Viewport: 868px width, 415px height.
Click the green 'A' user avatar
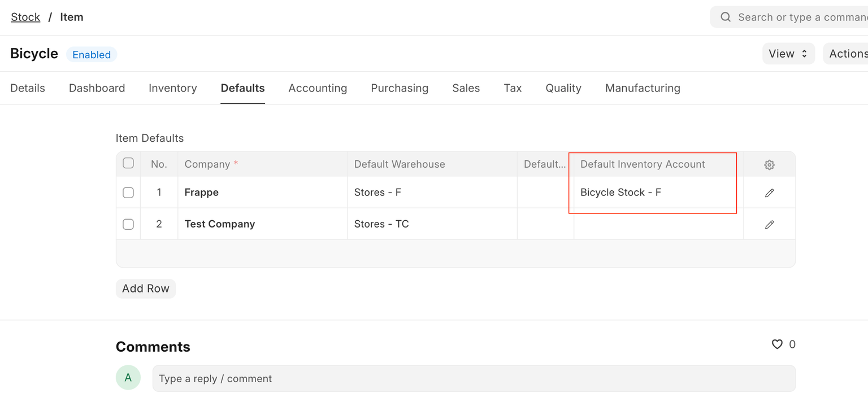point(128,378)
